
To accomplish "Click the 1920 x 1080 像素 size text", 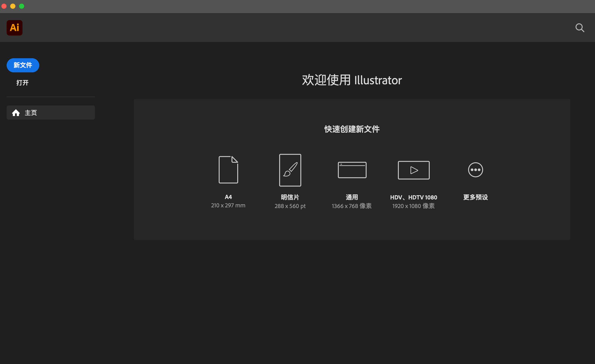I will click(414, 206).
